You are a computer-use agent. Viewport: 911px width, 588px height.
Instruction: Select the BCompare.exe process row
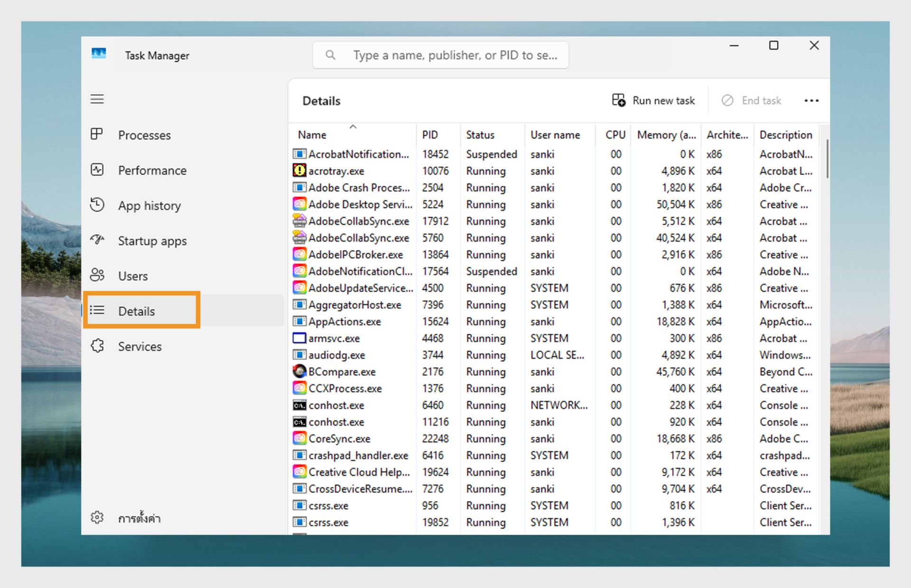(x=342, y=372)
